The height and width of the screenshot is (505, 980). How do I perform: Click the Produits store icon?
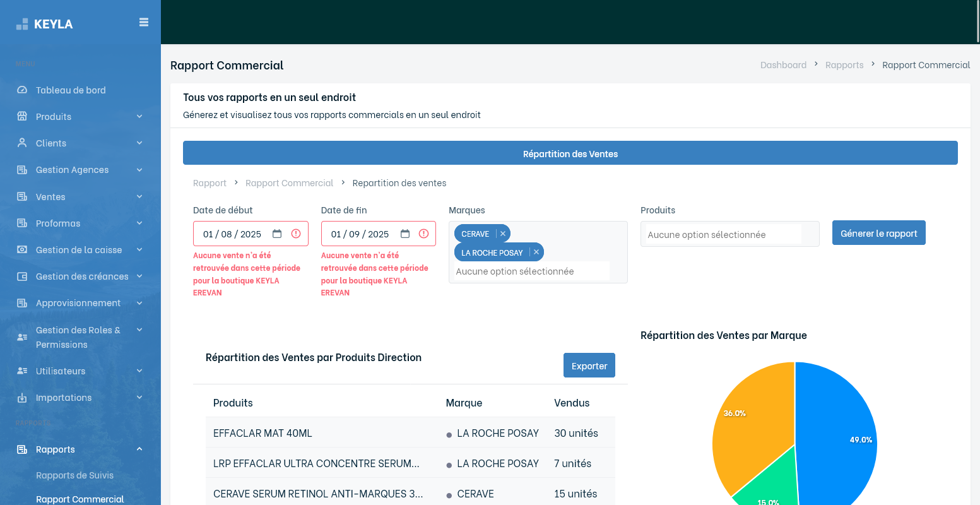pyautogui.click(x=22, y=117)
